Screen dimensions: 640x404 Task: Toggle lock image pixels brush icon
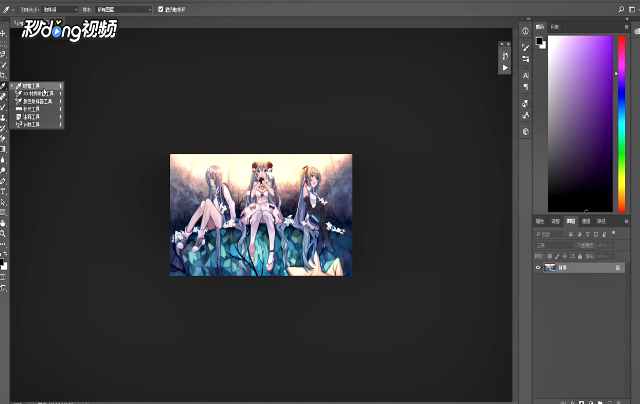[558, 256]
